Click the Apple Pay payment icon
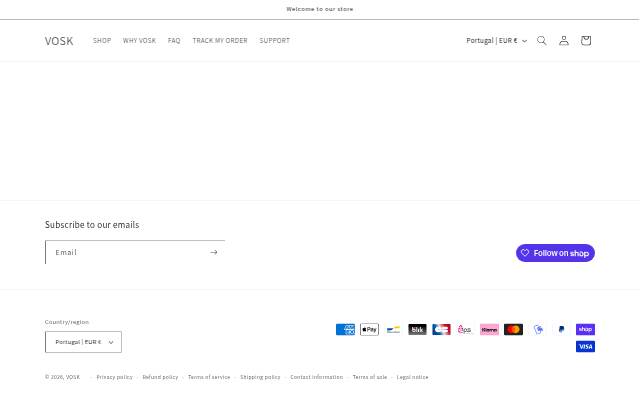The image size is (640, 400). [x=369, y=329]
